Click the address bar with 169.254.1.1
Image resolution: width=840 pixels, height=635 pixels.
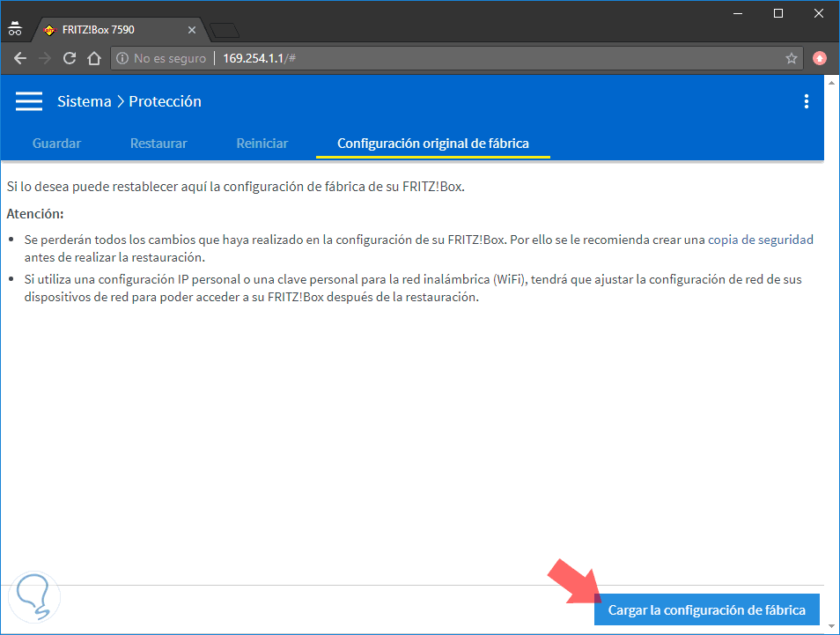point(455,58)
